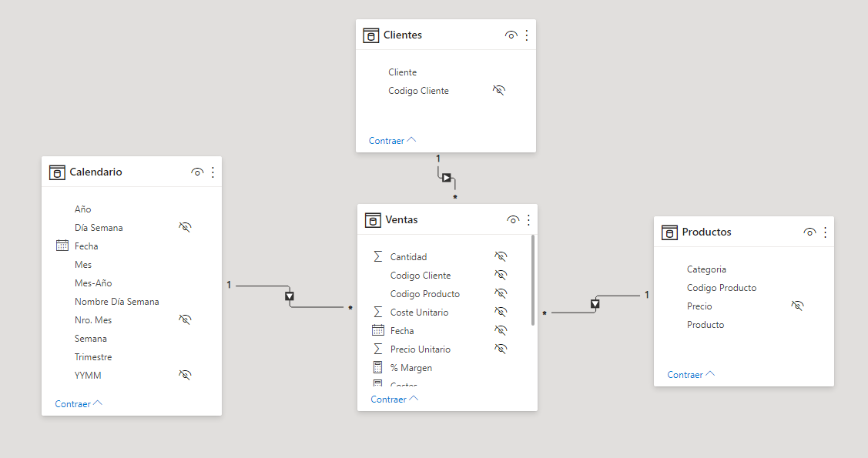Collapse the Clientes table using Contraer
Viewport: 868px width, 458px height.
click(x=392, y=141)
